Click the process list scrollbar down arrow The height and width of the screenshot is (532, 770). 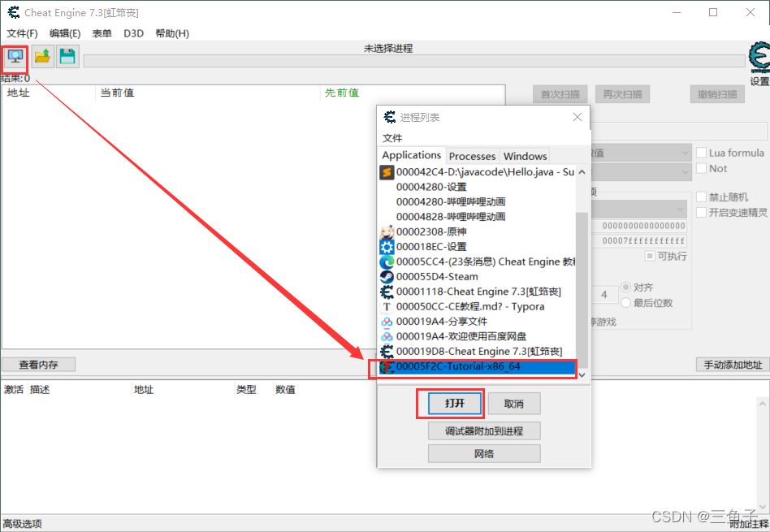582,374
